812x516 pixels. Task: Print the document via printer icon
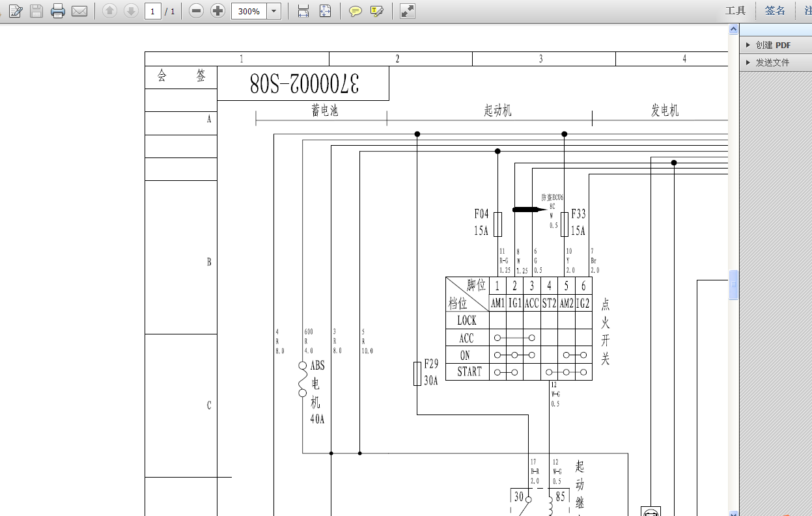58,11
